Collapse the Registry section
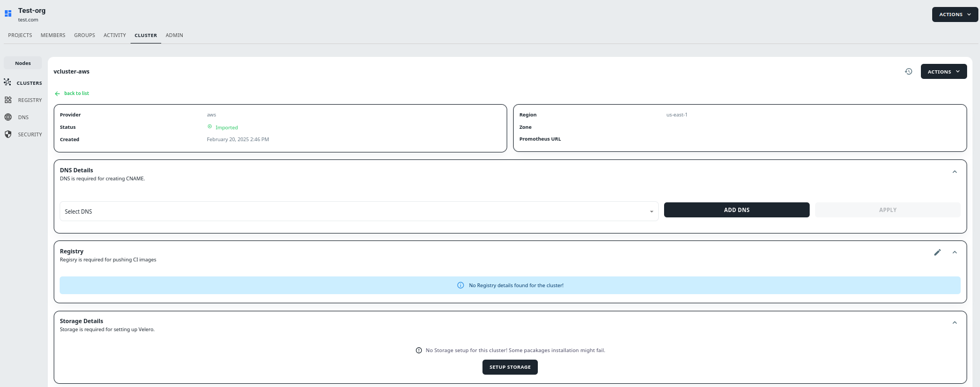 [955, 252]
